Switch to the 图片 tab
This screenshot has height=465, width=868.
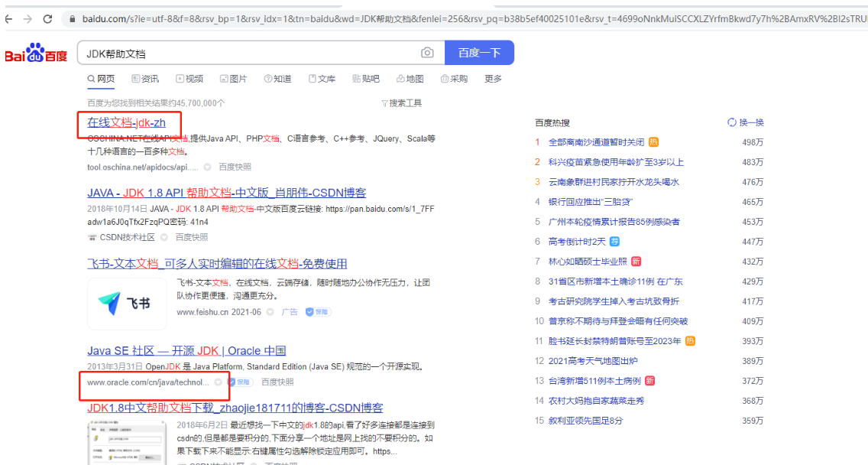(233, 80)
